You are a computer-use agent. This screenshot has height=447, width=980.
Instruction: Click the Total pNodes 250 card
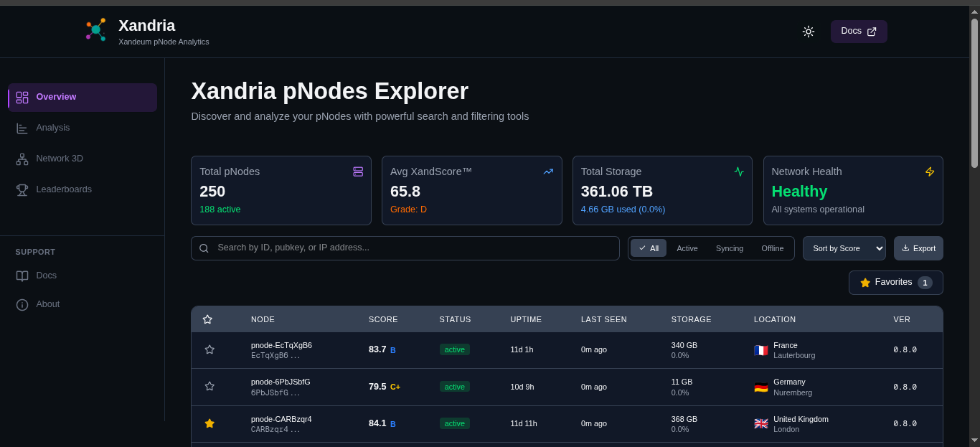(281, 190)
